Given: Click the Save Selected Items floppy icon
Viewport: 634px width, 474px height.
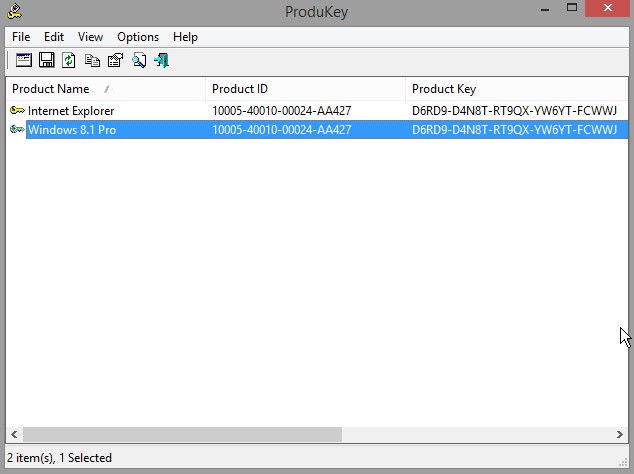Looking at the screenshot, I should pos(46,60).
